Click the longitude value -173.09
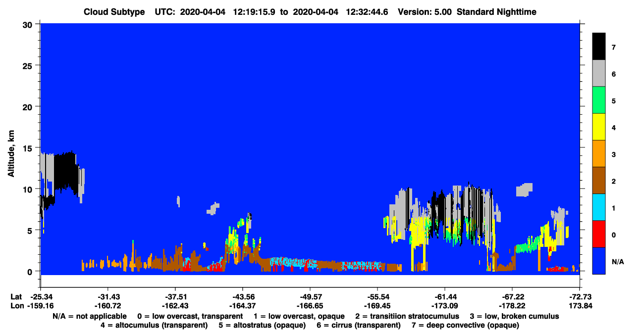This screenshot has height=330, width=644. click(445, 306)
